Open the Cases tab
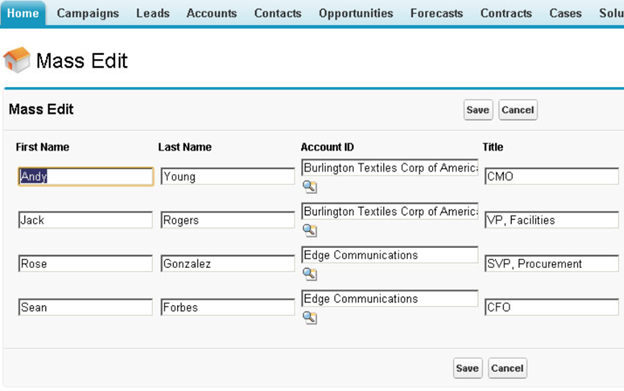624x391 pixels. (x=566, y=13)
